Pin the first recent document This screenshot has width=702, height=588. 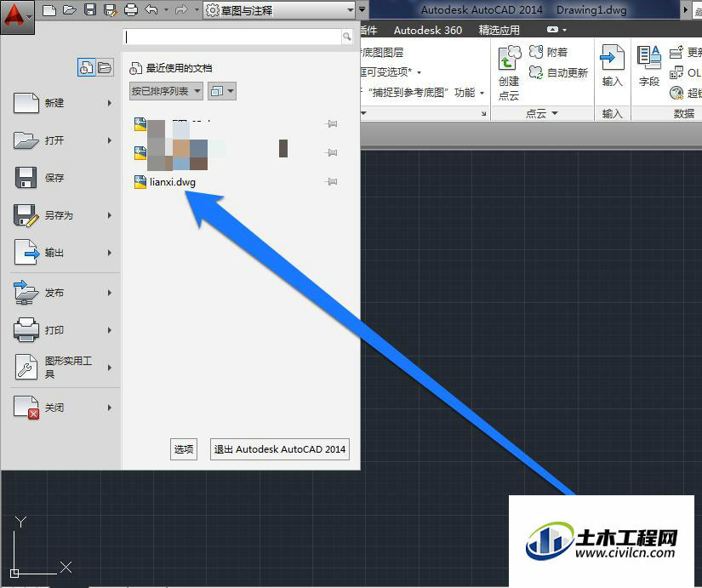(x=331, y=124)
